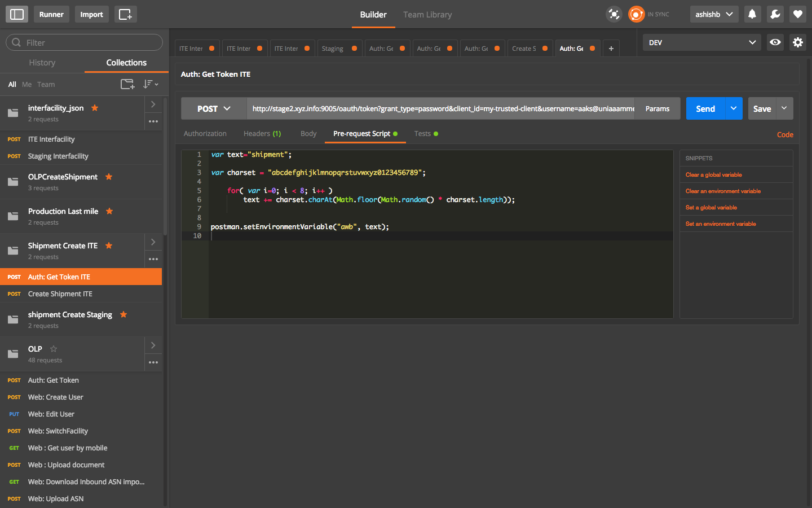Open the Interceptor icon in the header
812x508 pixels.
coord(614,14)
